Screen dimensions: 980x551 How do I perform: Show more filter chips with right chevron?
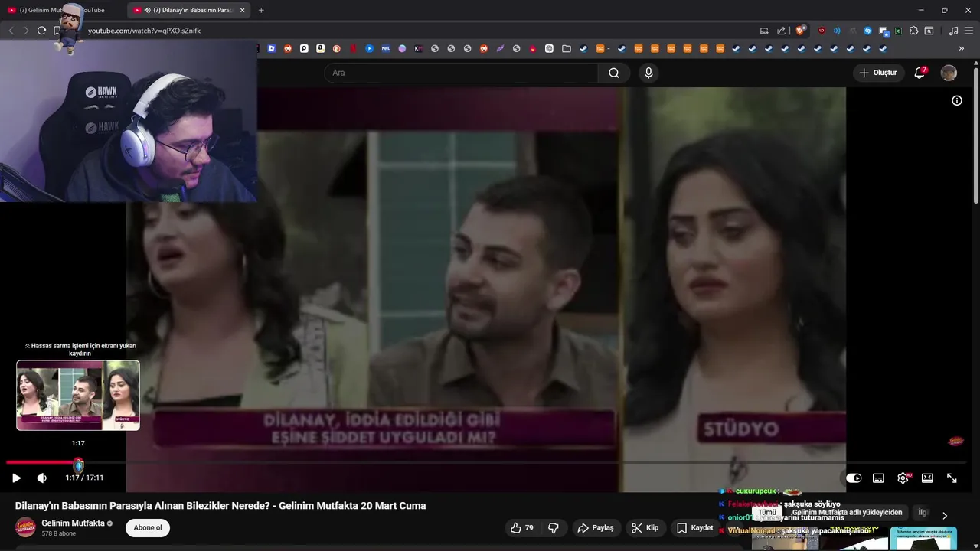[x=944, y=516]
